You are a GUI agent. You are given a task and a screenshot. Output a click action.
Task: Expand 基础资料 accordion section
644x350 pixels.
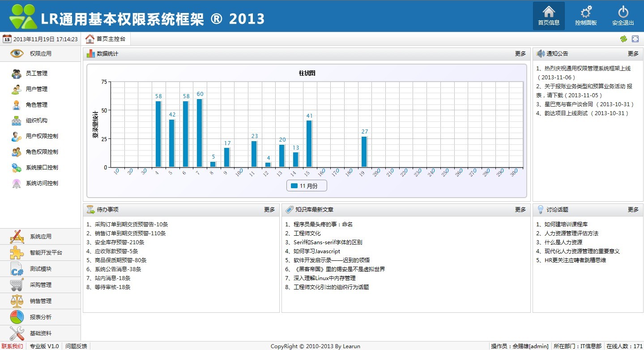(x=40, y=333)
